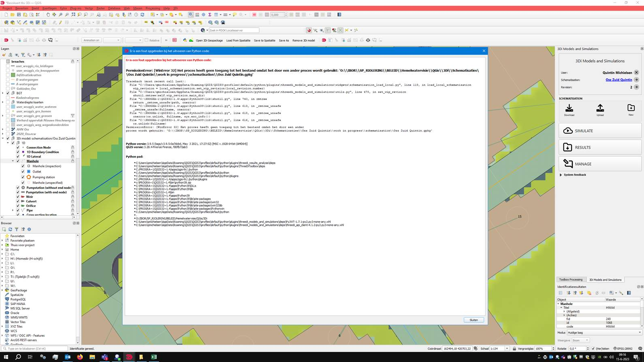
Task: Toggle visibility of Culvert layer
Action: 18,201
